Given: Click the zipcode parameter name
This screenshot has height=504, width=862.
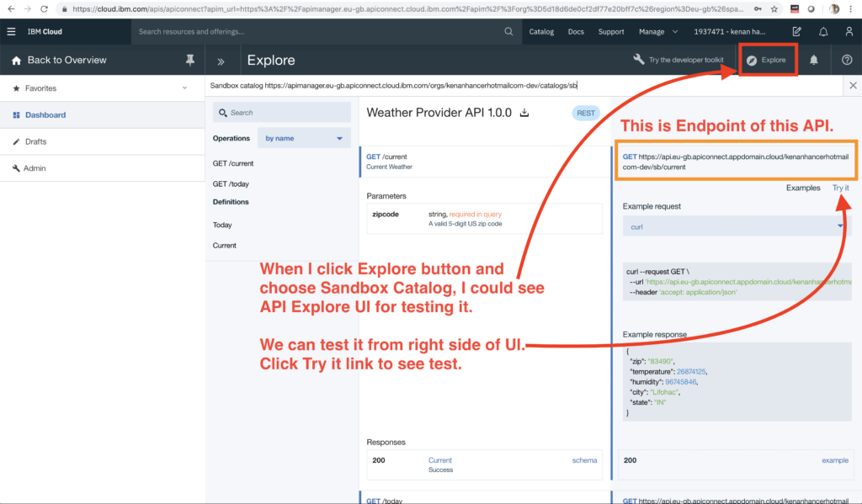Looking at the screenshot, I should coord(386,215).
